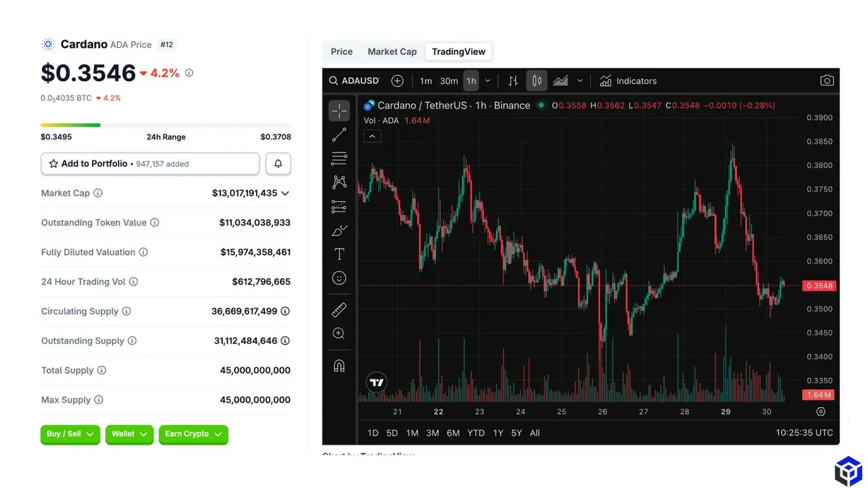The width and height of the screenshot is (868, 488).
Task: Select the Zoom In magnifier tool
Action: (339, 333)
